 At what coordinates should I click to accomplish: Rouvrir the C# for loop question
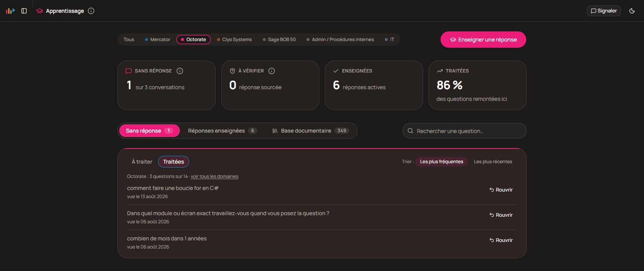(x=501, y=190)
